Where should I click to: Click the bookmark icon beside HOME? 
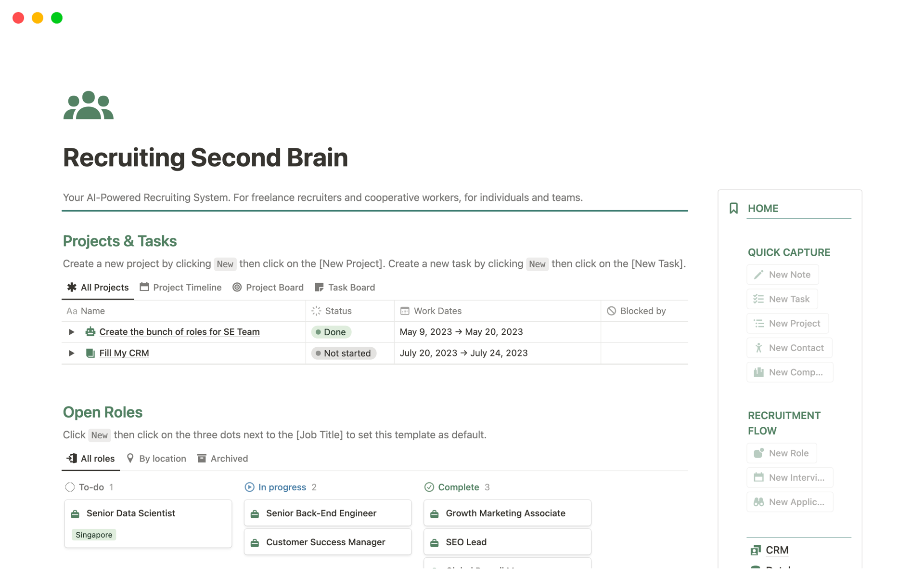(x=733, y=208)
